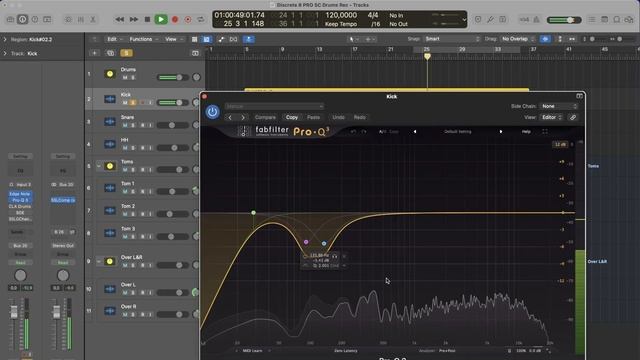The image size is (640, 360).
Task: Toggle the metronome icon
Action: click(537, 19)
